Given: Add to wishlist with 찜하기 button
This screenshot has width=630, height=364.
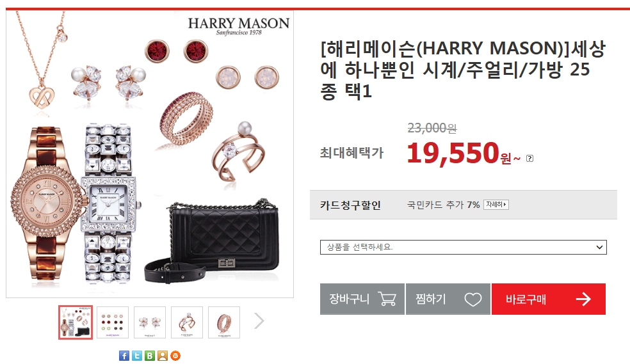Looking at the screenshot, I should coord(448,299).
